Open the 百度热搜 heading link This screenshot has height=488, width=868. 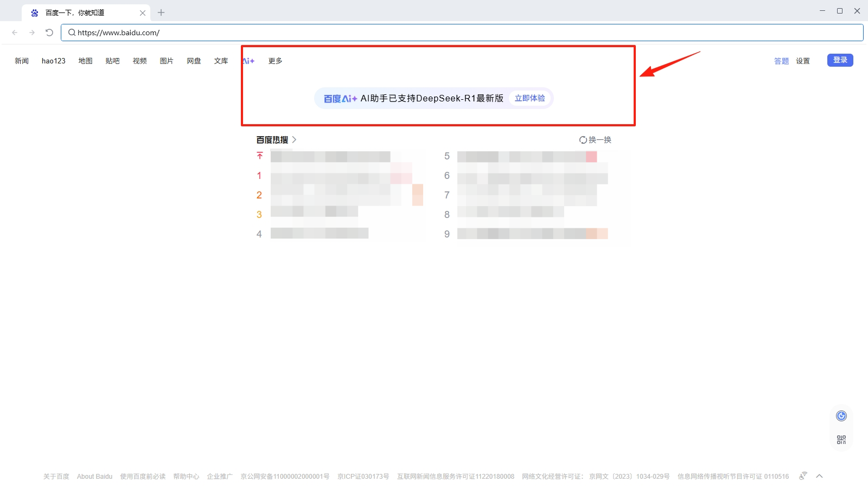click(272, 140)
